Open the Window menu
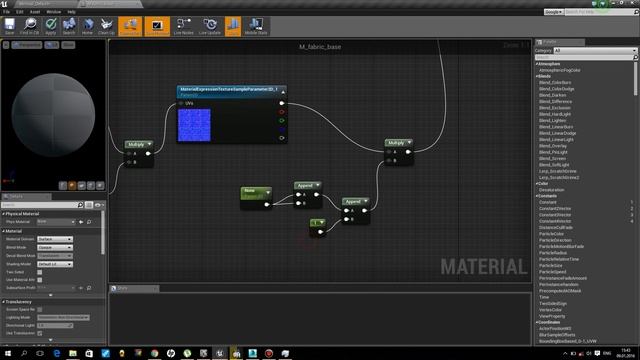 pos(53,12)
